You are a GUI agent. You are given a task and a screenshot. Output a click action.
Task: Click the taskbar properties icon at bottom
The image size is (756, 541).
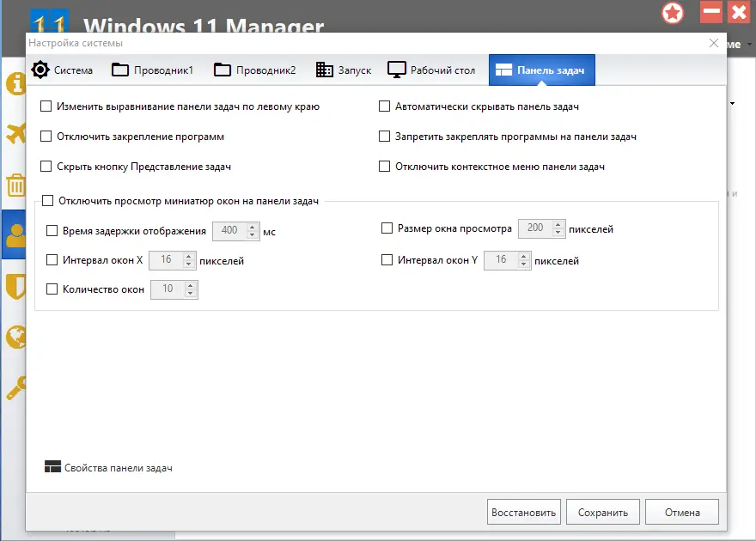point(52,467)
